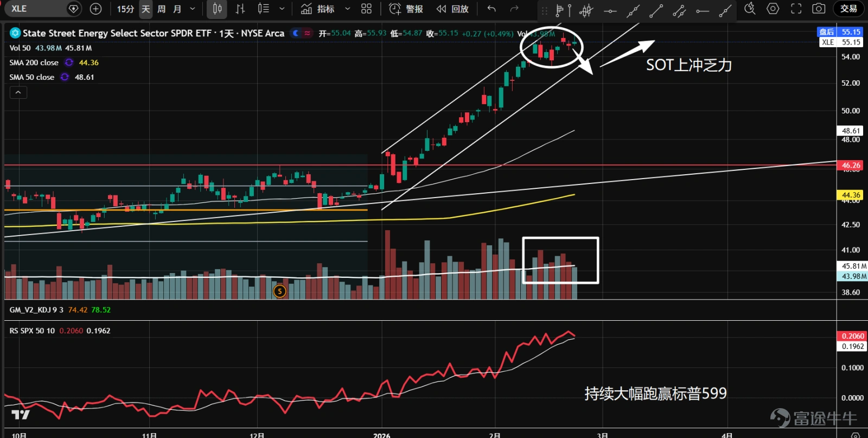Select the candlestick chart type icon
The image size is (868, 438).
[217, 9]
